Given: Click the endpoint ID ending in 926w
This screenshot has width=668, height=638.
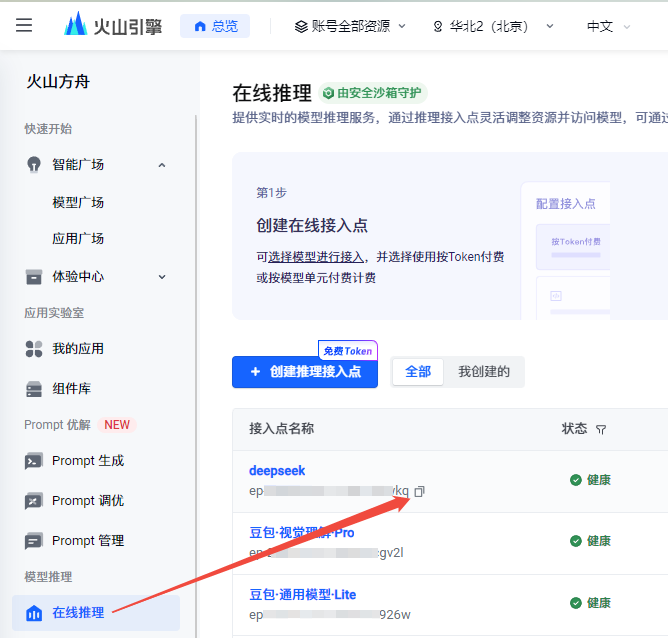Looking at the screenshot, I should pyautogui.click(x=330, y=615).
